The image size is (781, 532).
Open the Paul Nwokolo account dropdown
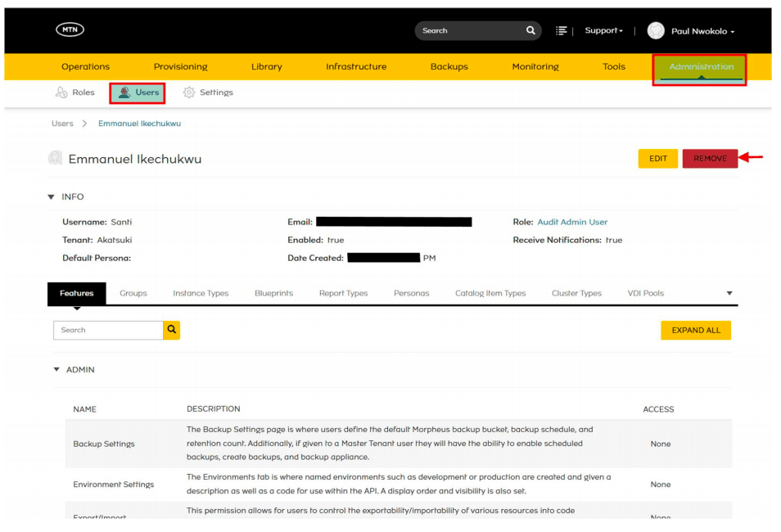[x=702, y=31]
